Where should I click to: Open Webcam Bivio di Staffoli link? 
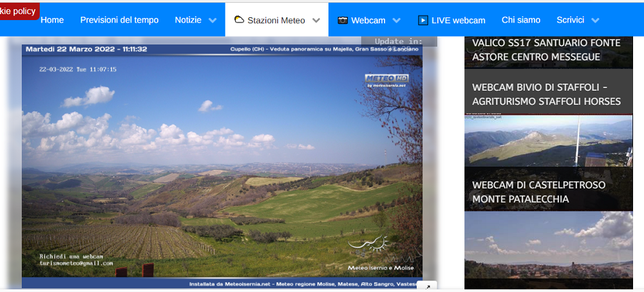coord(546,94)
